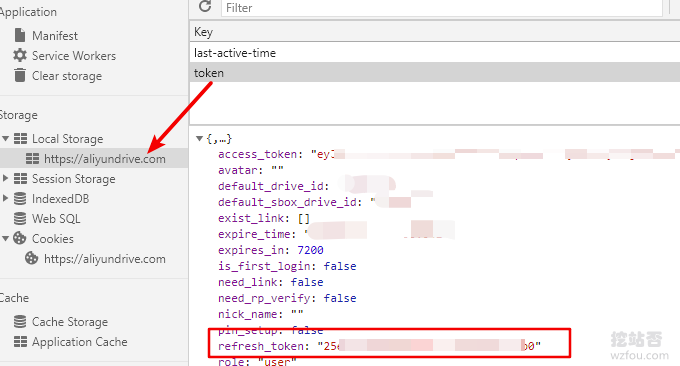This screenshot has height=366, width=680.
Task: Click the is_first_login property
Action: [287, 266]
